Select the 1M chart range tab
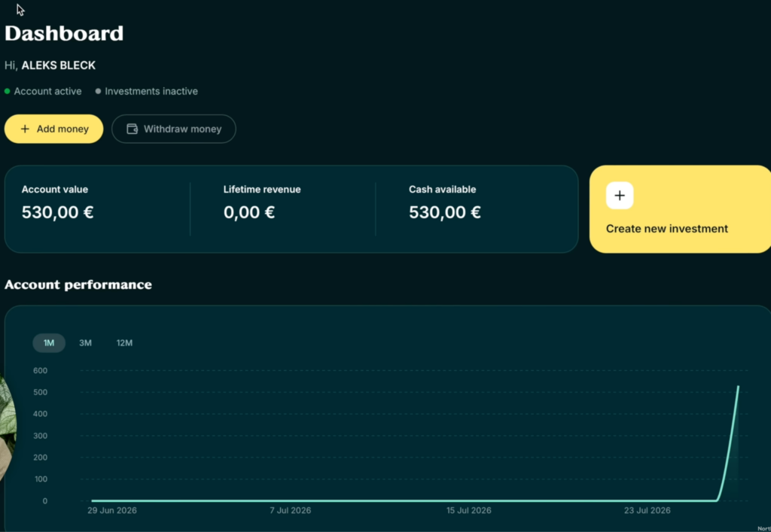 [x=49, y=343]
